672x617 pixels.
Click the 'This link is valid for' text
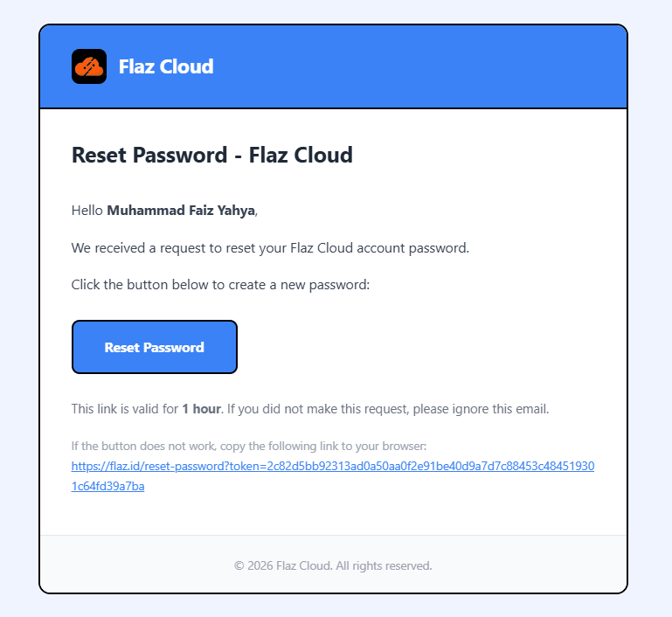click(x=125, y=409)
